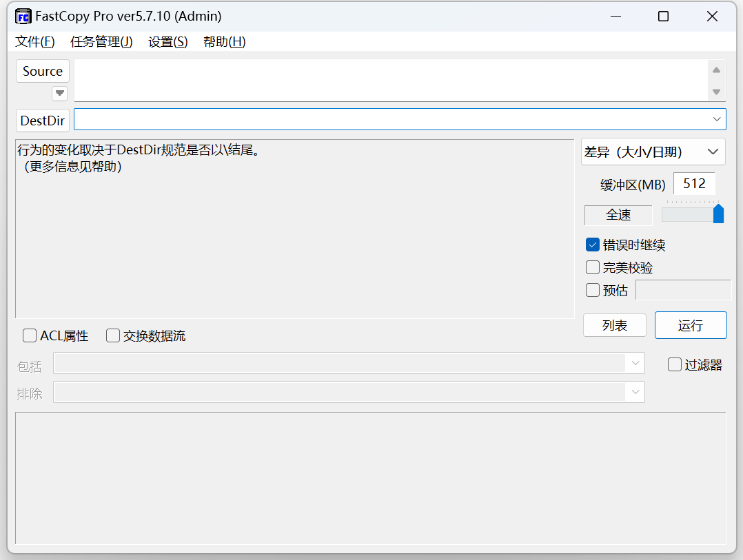
Task: Click the 全速 speed button
Action: click(618, 215)
